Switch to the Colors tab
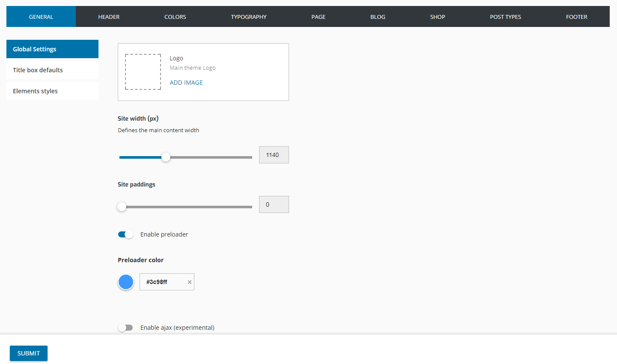The image size is (617, 364). [175, 17]
